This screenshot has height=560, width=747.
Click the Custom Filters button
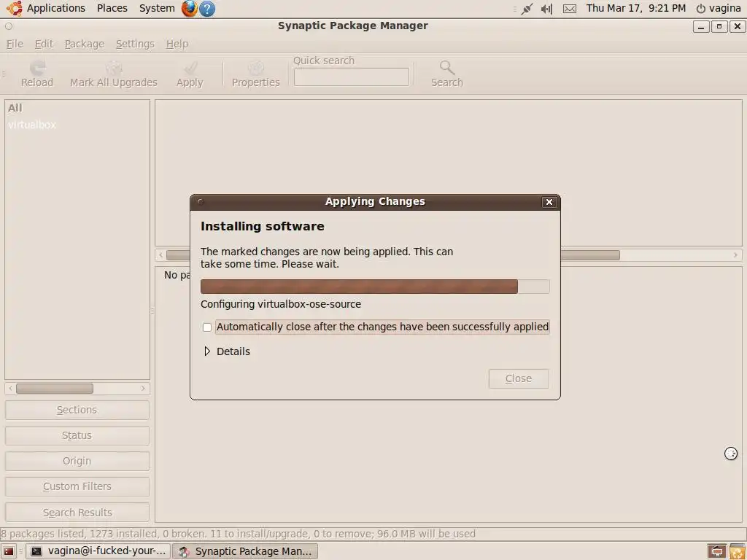point(77,486)
